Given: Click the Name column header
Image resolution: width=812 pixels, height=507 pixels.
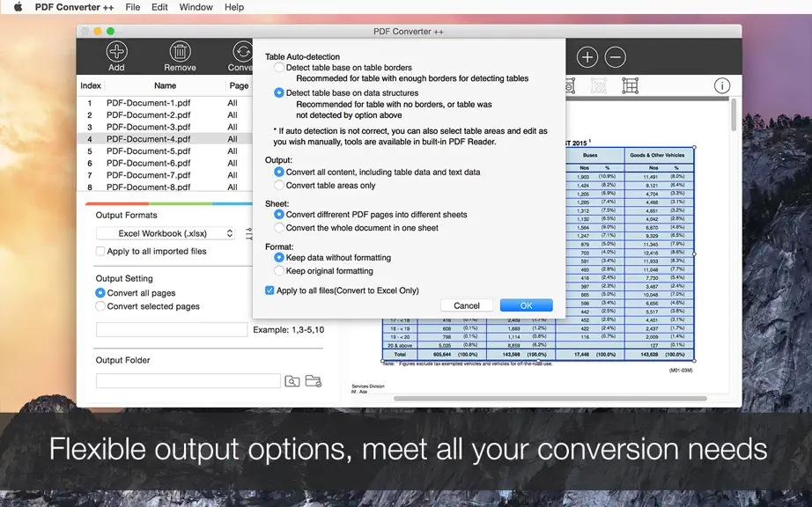Looking at the screenshot, I should (165, 85).
